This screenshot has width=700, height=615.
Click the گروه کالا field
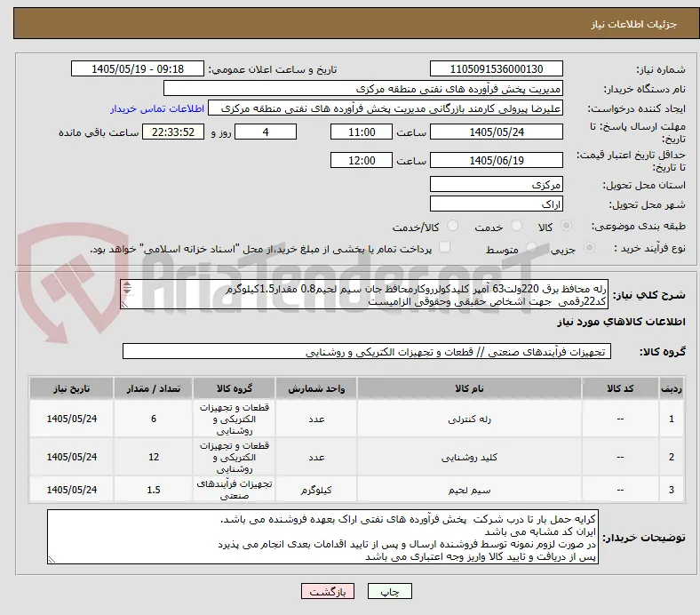[x=367, y=352]
